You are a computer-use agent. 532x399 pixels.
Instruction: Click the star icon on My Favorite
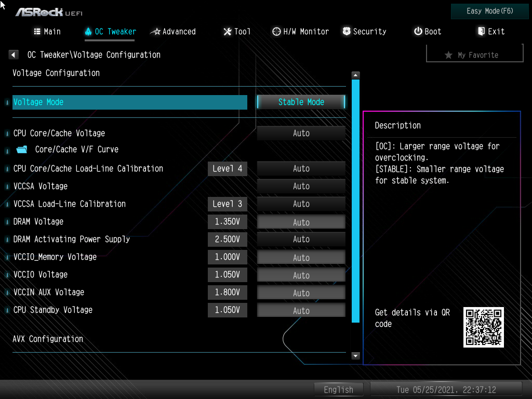point(448,55)
